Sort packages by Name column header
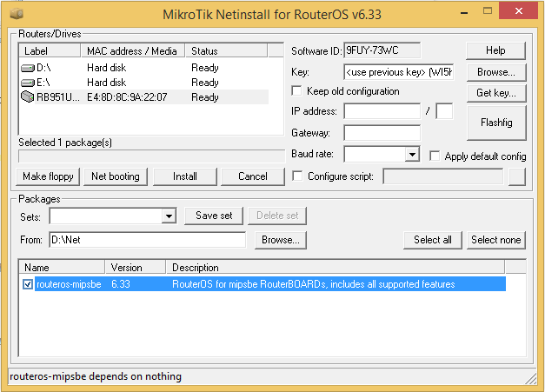Viewport: 545px width, 392px height. coord(62,267)
